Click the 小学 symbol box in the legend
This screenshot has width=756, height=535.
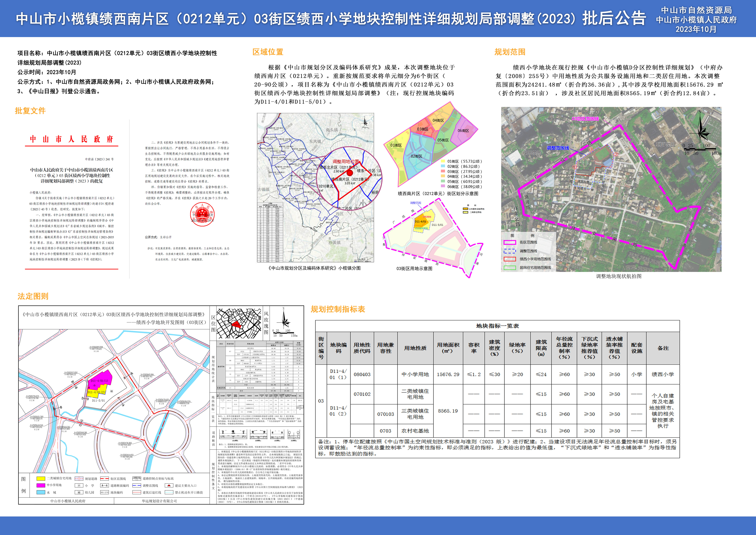point(79,486)
